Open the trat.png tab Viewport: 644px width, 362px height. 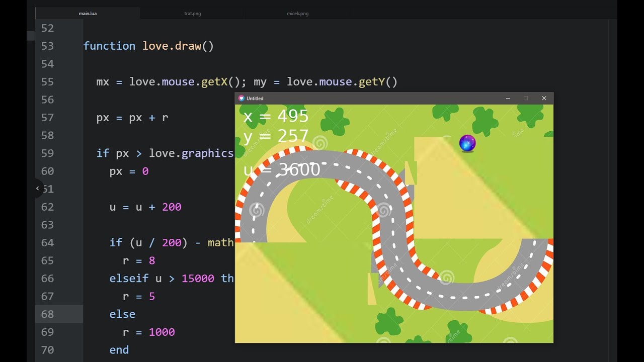click(193, 14)
